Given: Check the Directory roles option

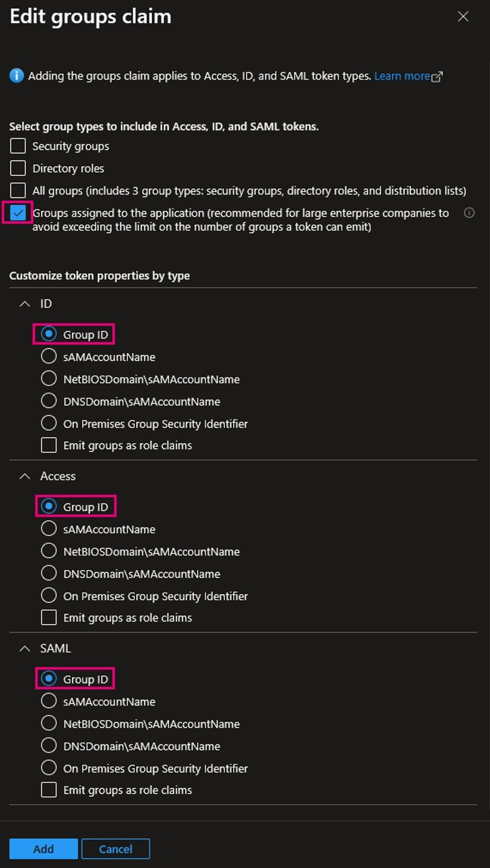Looking at the screenshot, I should (18, 168).
